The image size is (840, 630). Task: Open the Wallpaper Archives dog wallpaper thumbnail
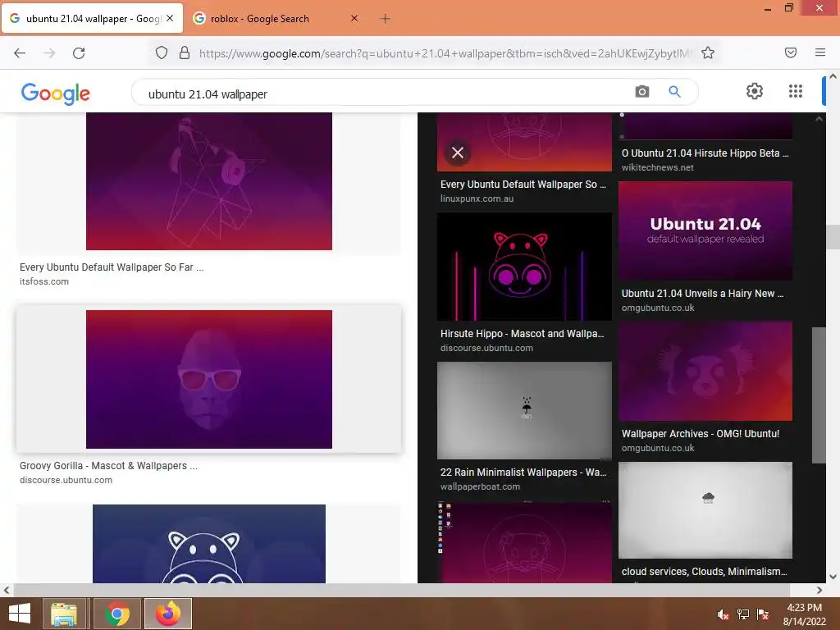click(x=705, y=371)
